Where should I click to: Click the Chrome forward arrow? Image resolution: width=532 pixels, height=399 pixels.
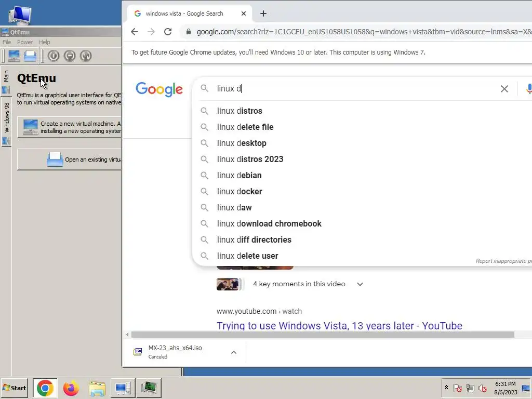coord(151,32)
